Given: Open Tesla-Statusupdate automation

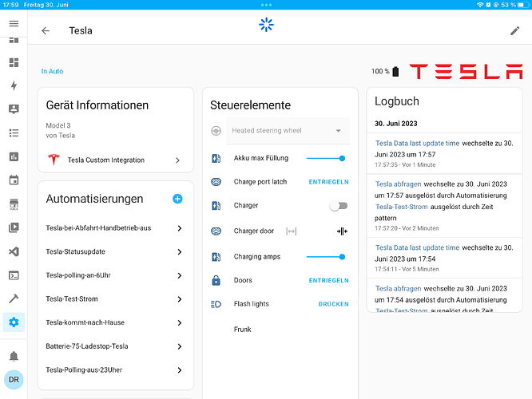Looking at the screenshot, I should (x=115, y=252).
